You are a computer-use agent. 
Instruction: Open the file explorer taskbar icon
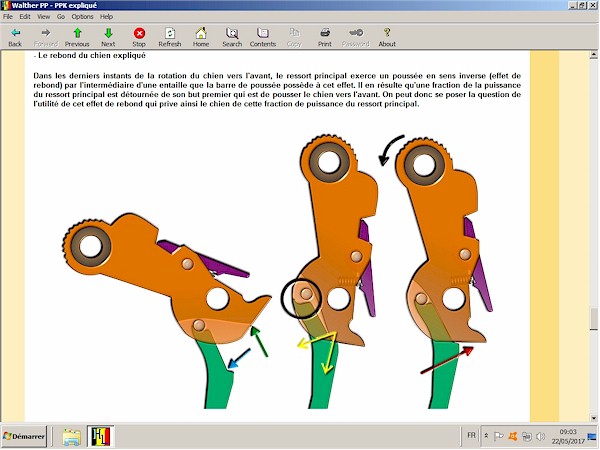tap(72, 437)
